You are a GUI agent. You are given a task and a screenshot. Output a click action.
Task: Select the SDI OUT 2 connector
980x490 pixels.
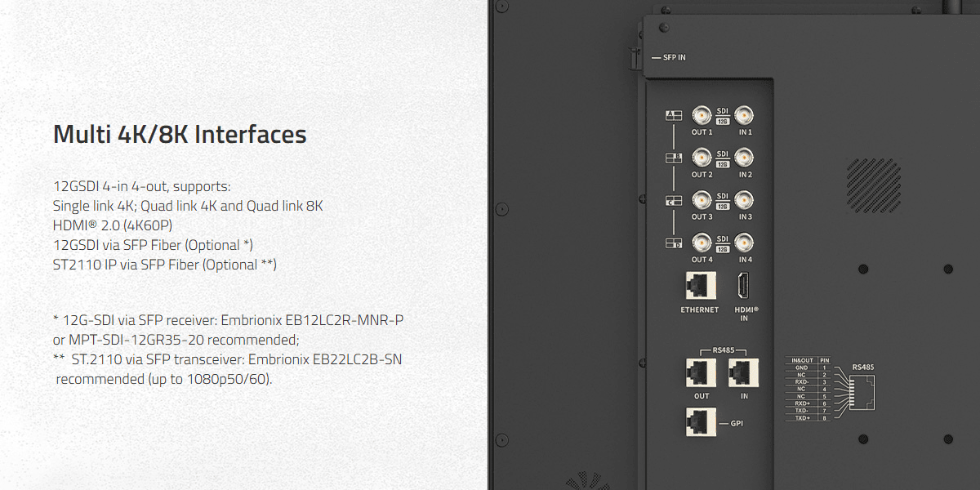tap(701, 157)
